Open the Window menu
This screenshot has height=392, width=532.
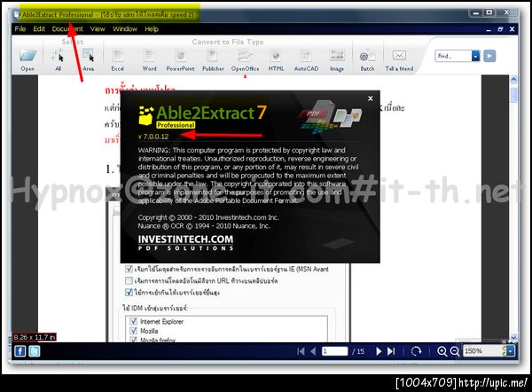tap(125, 29)
